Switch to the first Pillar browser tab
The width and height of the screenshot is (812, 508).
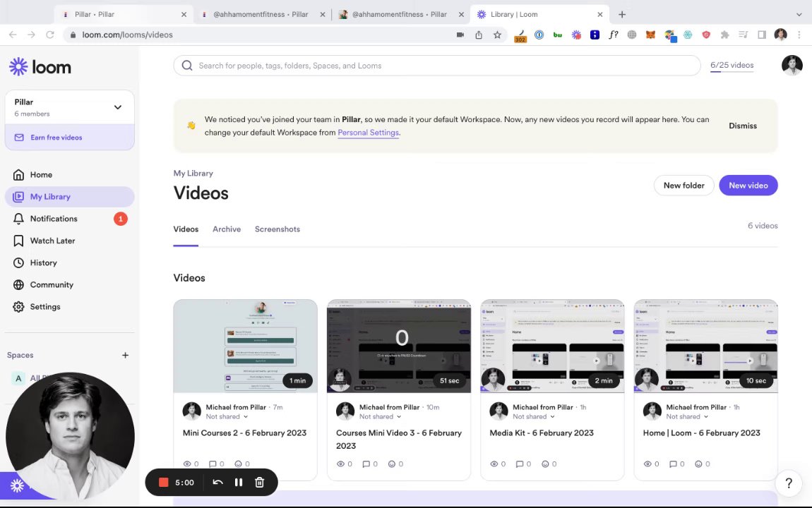(x=124, y=15)
